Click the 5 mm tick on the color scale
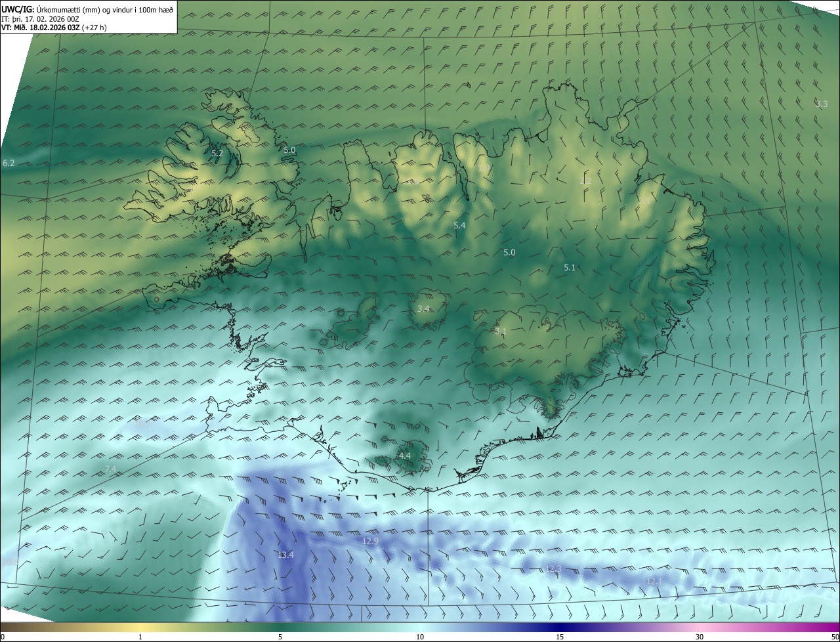 pos(280,637)
